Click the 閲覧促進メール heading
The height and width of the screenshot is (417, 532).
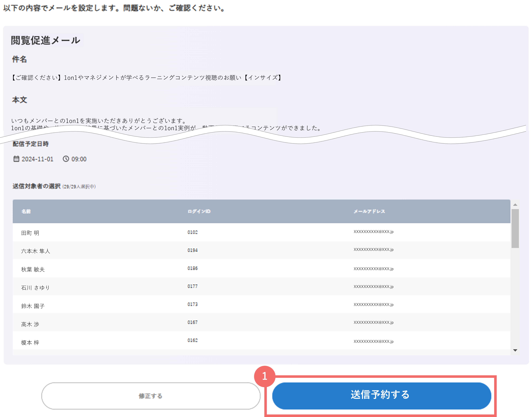tap(45, 40)
